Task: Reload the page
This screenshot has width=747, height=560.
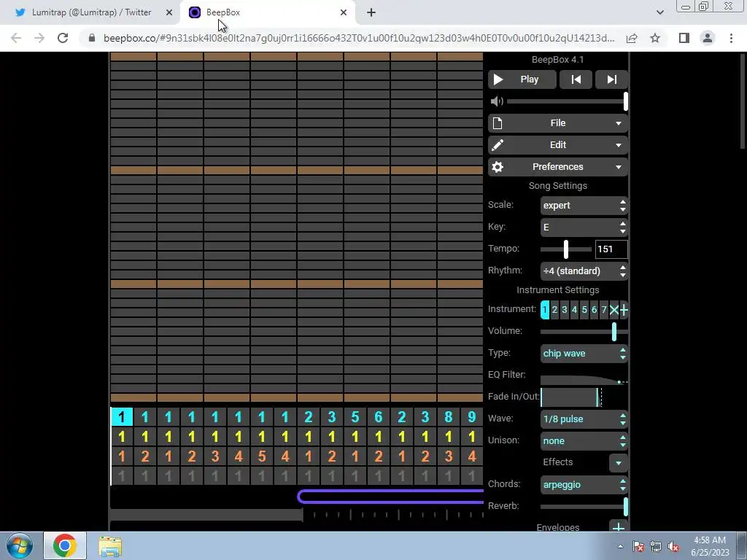Action: tap(63, 38)
